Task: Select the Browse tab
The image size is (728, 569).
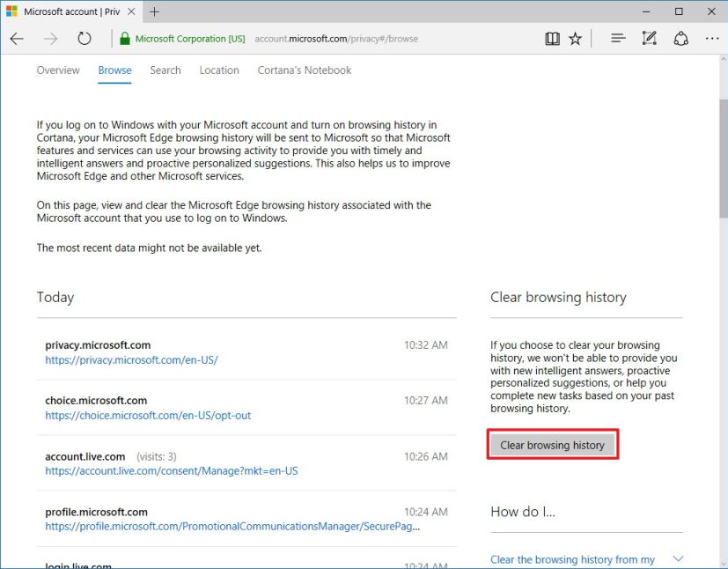Action: point(114,70)
